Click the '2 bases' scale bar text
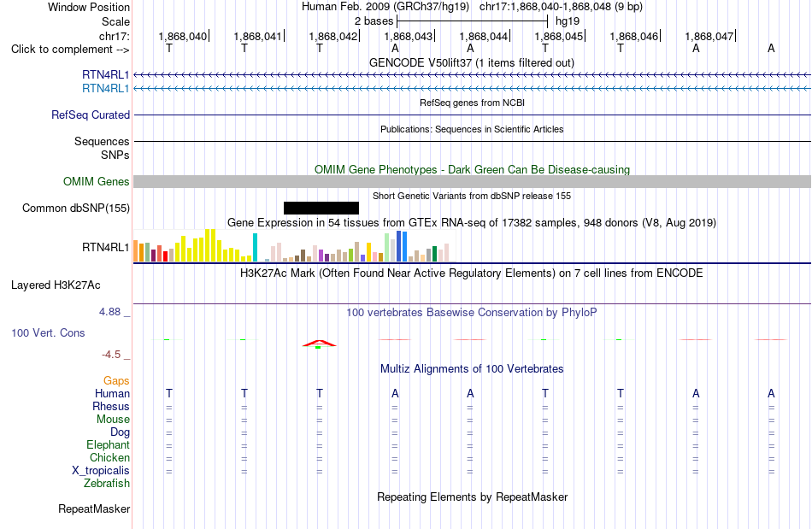 [374, 21]
